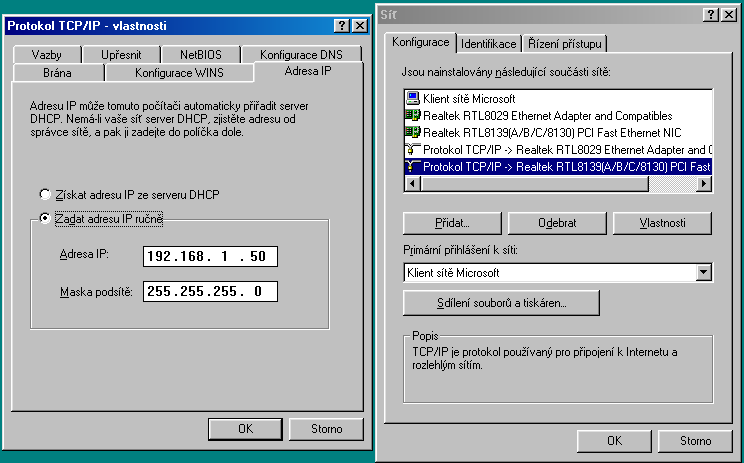Switch to the Upřesnit tab
Screen dimensions: 744x463
point(121,55)
